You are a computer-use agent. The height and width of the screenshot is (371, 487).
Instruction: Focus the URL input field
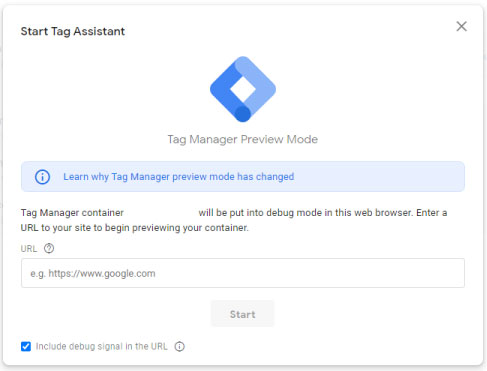(243, 273)
